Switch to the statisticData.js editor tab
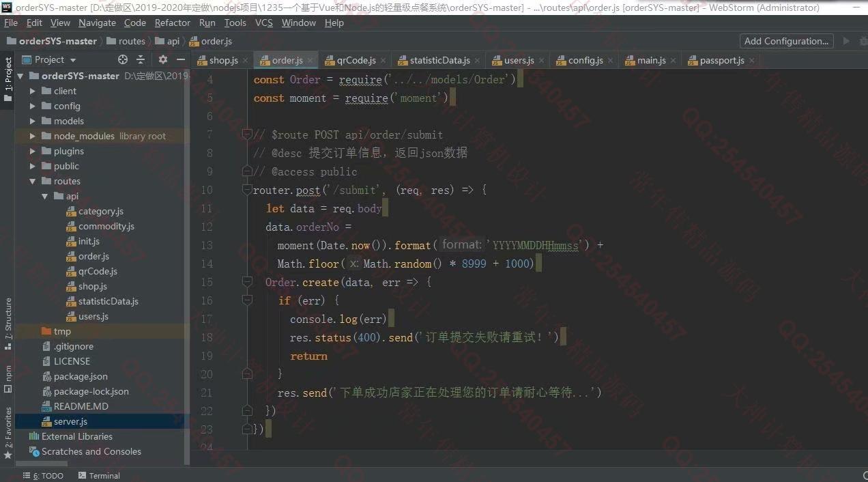 pos(439,60)
